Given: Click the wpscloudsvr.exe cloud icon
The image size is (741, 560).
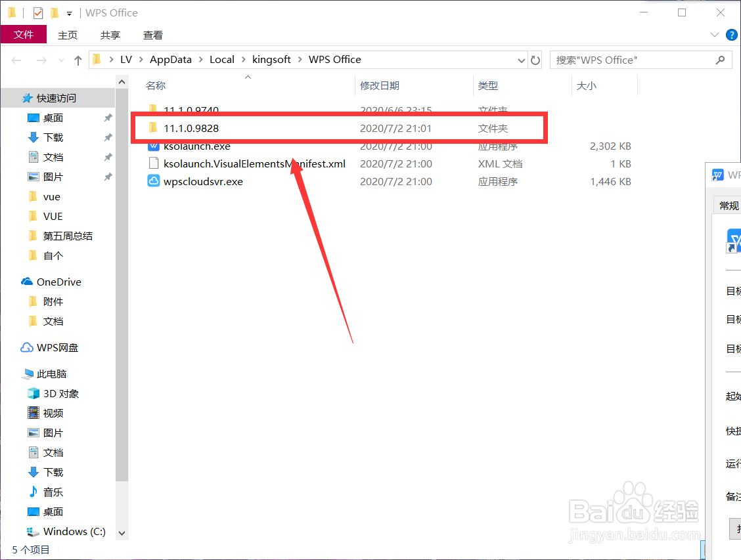Looking at the screenshot, I should [x=154, y=181].
